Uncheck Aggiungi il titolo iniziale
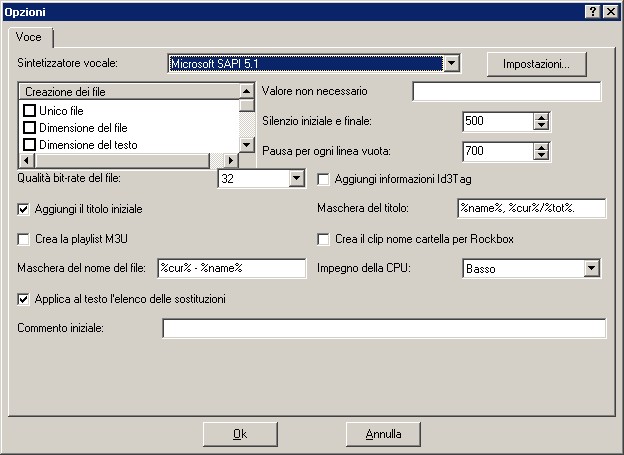The image size is (624, 455). (25, 209)
